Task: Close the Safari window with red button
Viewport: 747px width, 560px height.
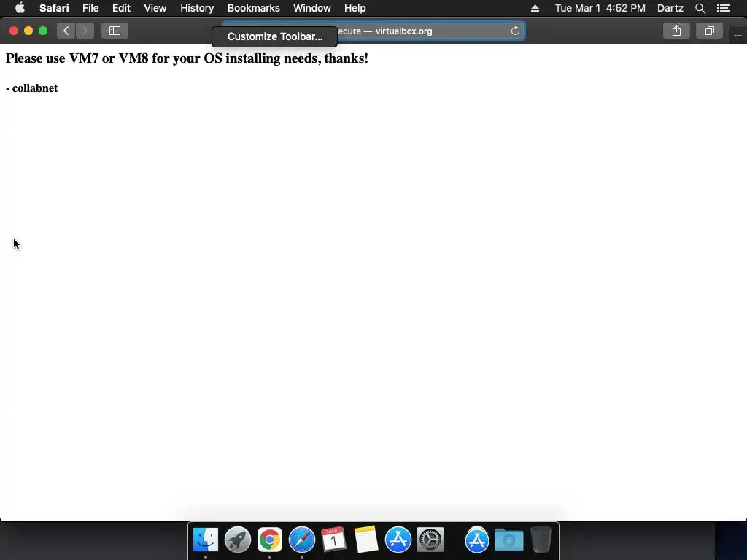Action: coord(14,31)
